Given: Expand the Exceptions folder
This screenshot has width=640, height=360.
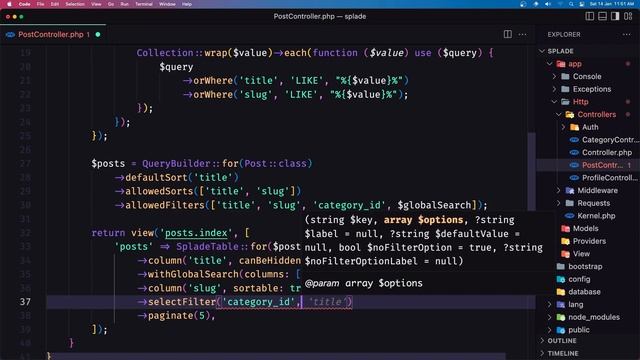Looking at the screenshot, I should point(554,89).
